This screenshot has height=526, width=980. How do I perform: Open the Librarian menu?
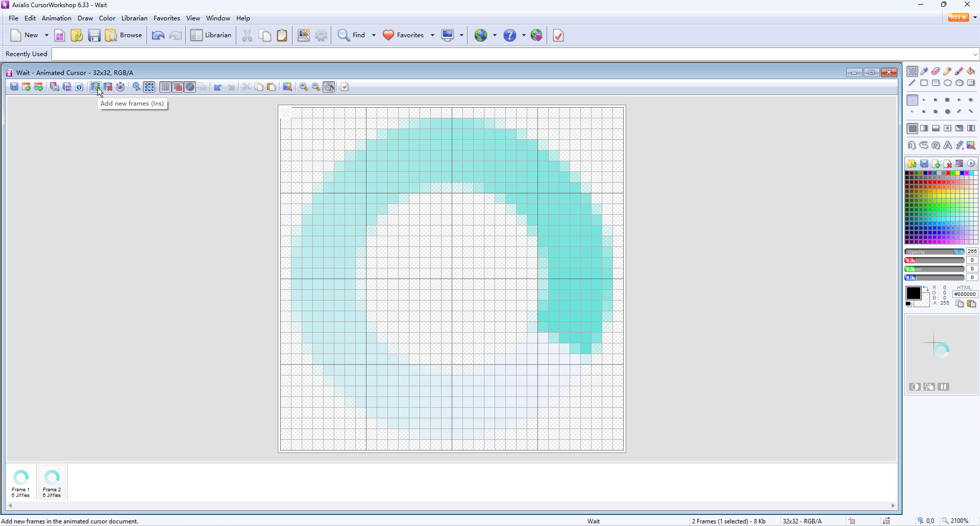point(134,18)
